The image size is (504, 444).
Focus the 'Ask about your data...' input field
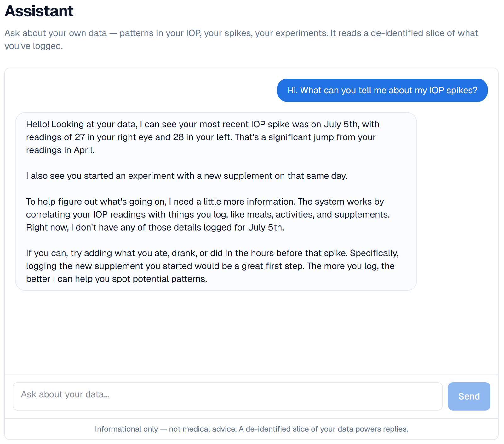[x=227, y=396]
